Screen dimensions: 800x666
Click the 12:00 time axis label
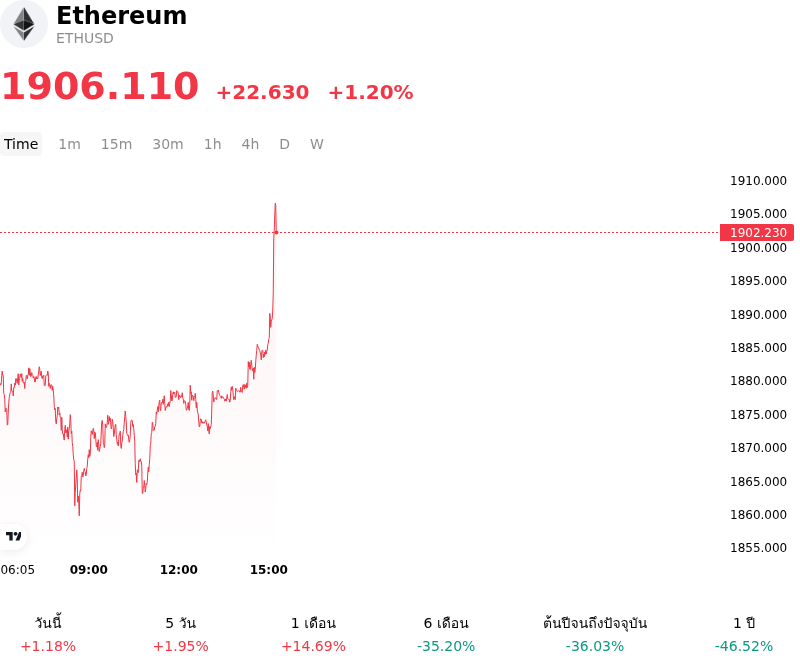pyautogui.click(x=179, y=570)
